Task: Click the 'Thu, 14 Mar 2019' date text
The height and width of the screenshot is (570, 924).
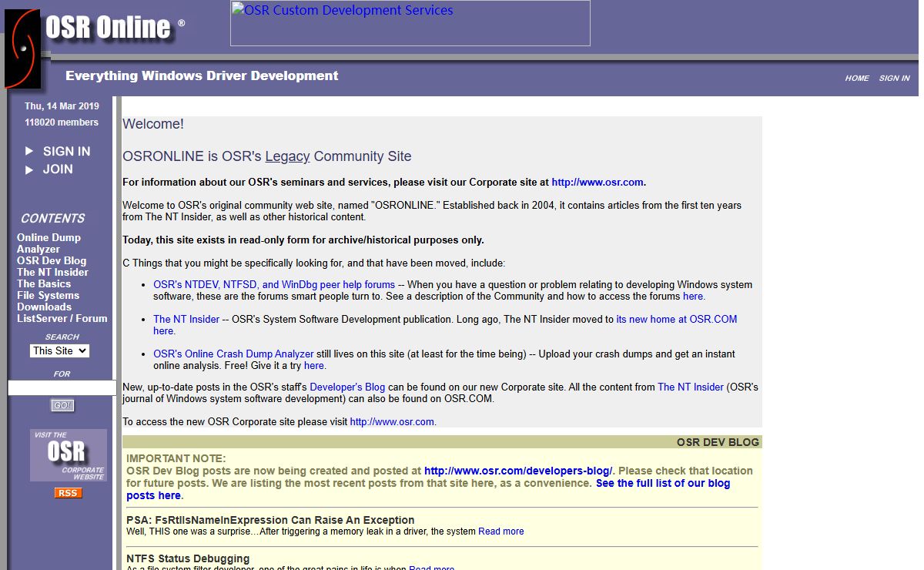Action: tap(62, 106)
